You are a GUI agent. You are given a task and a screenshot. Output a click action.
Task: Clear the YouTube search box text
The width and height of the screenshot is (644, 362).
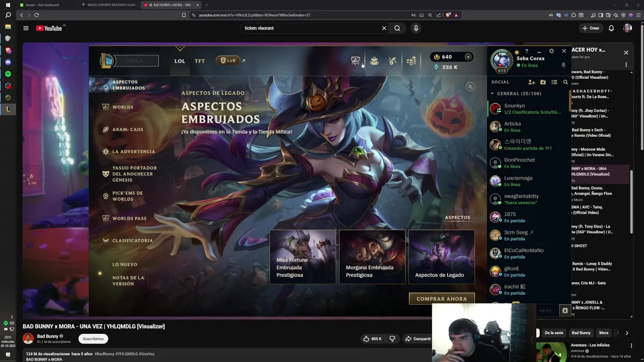click(384, 28)
